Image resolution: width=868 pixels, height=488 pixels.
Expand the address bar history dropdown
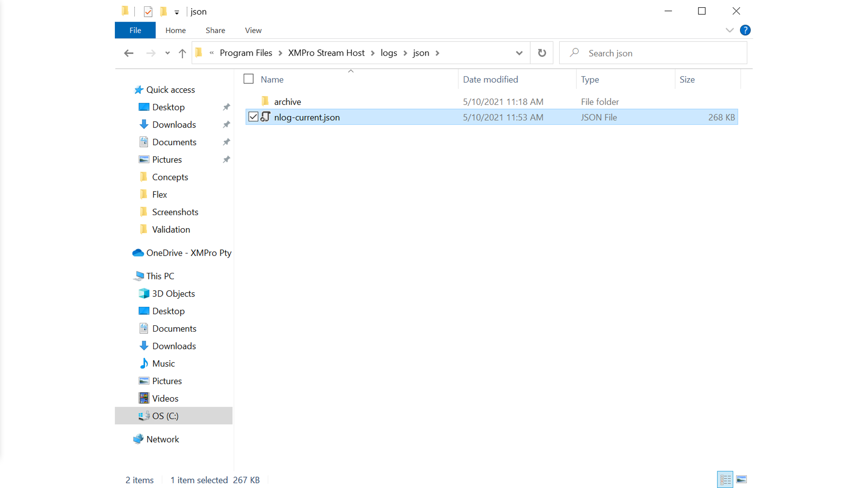click(519, 52)
